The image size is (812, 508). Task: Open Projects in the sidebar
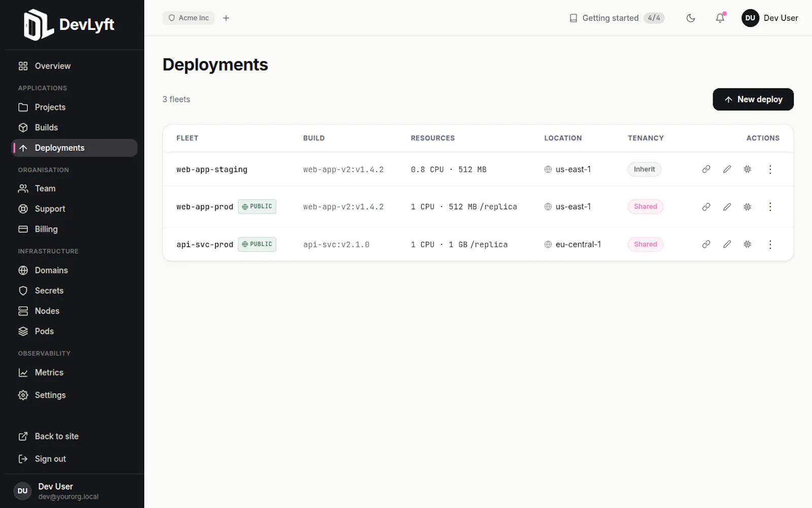75,107
